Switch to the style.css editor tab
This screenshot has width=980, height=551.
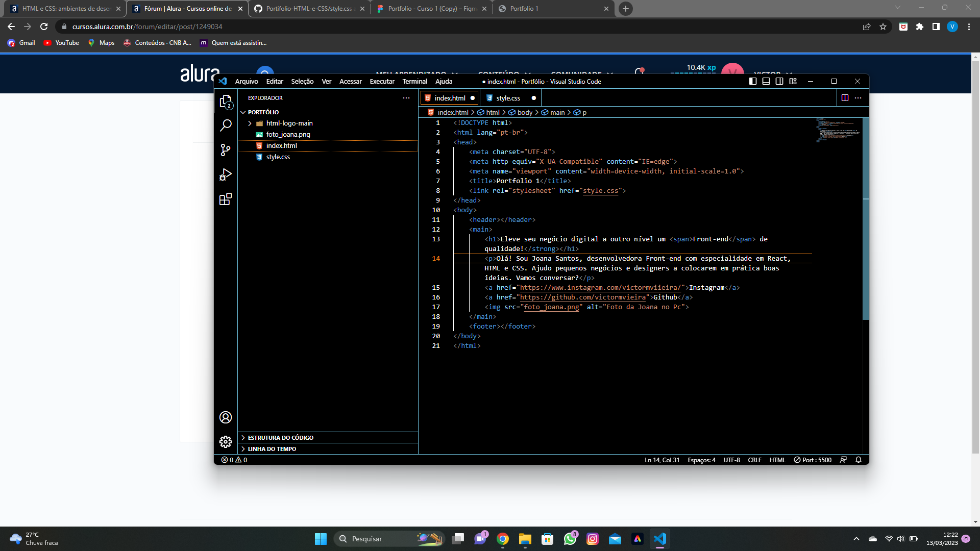click(x=510, y=98)
